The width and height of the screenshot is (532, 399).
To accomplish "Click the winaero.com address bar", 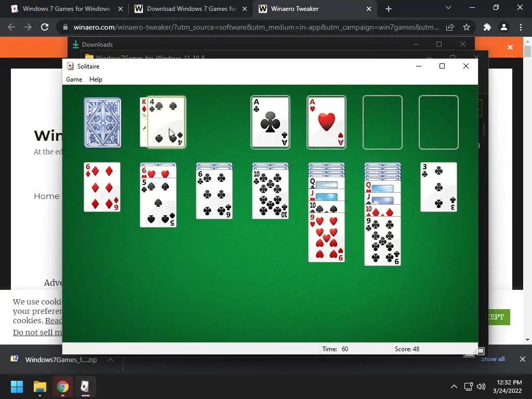I will click(256, 27).
